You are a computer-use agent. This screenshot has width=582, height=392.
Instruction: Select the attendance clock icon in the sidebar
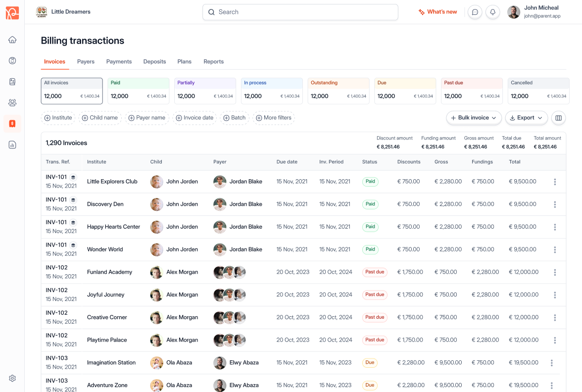tap(12, 60)
